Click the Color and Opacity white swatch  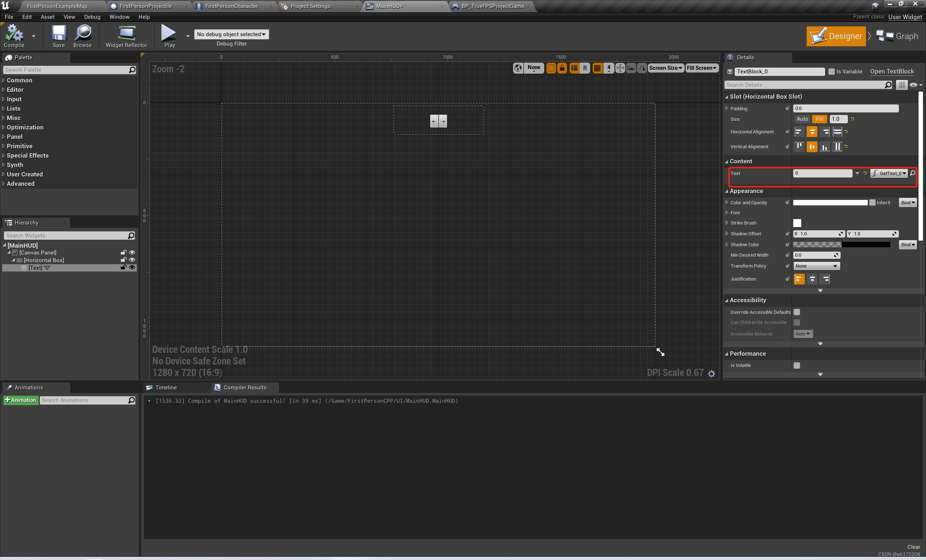point(830,202)
